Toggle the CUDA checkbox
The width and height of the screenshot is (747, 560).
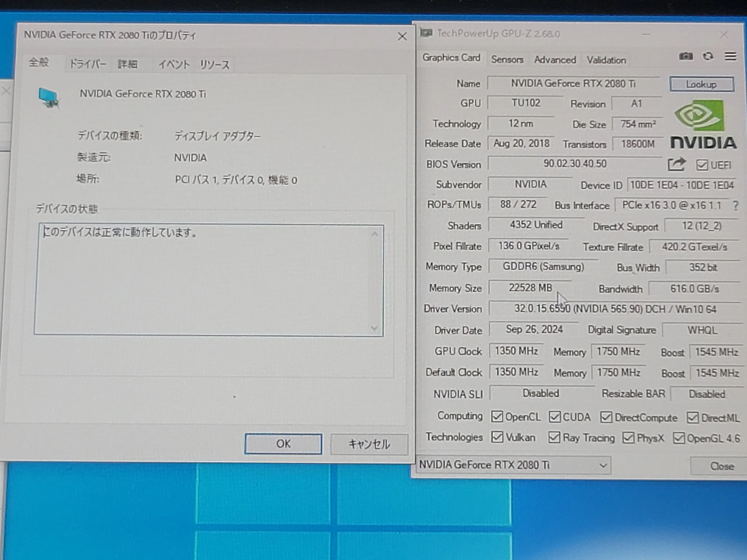point(554,417)
